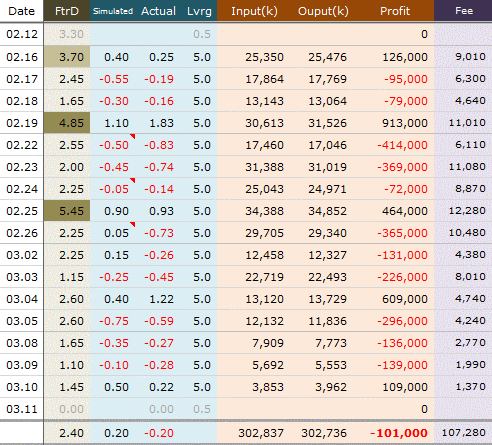The height and width of the screenshot is (445, 492).
Task: Select fee cell 1,370
Action: coord(470,387)
